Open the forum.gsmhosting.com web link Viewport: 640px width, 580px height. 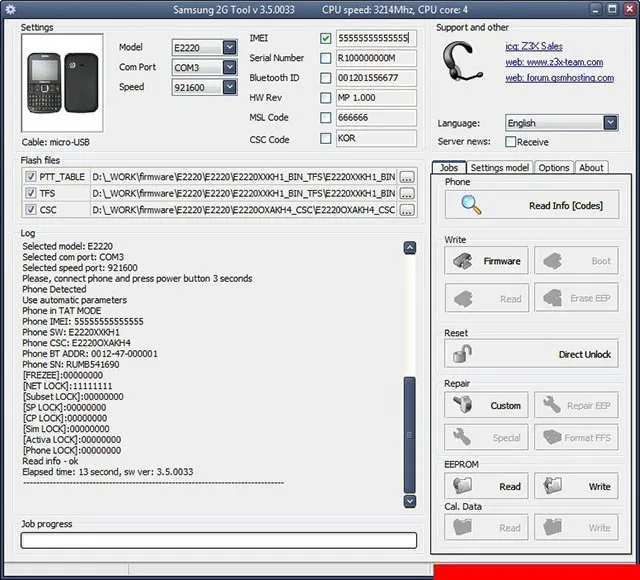(559, 77)
